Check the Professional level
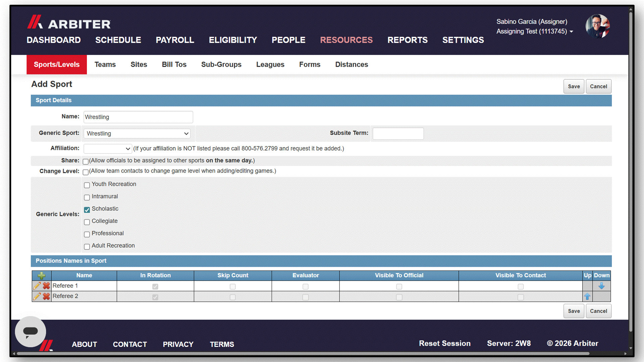 (87, 234)
